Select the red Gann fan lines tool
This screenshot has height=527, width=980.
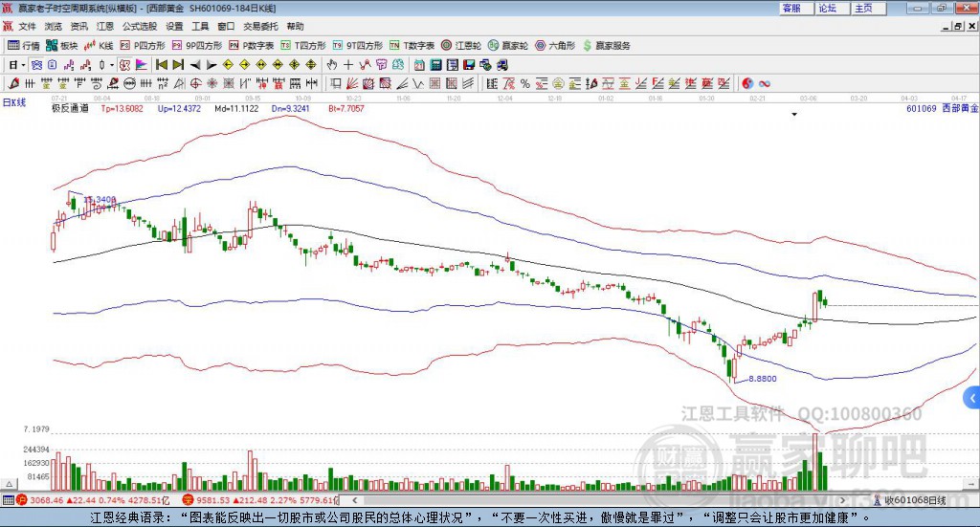[x=352, y=83]
